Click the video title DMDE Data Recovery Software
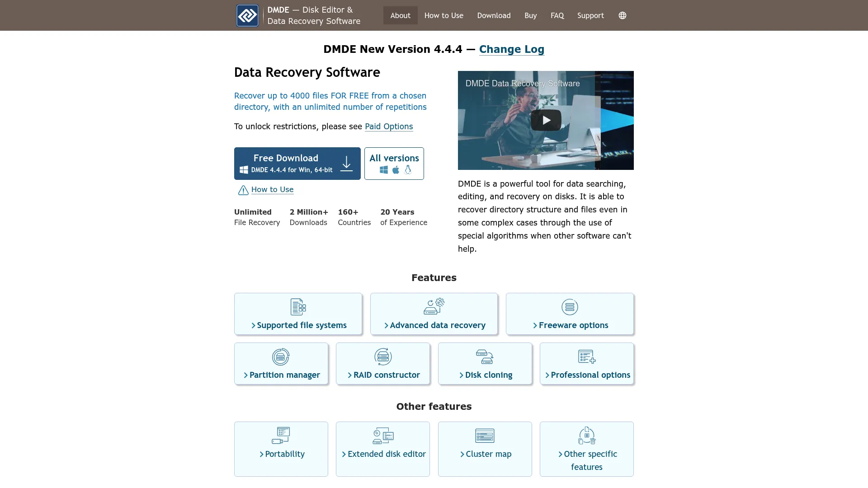This screenshot has width=868, height=488. click(523, 84)
